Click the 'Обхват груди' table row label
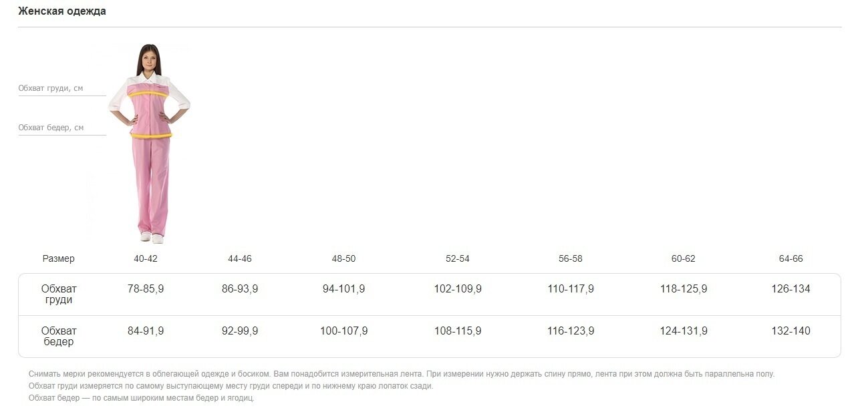Image resolution: width=868 pixels, height=414 pixels. [x=59, y=294]
